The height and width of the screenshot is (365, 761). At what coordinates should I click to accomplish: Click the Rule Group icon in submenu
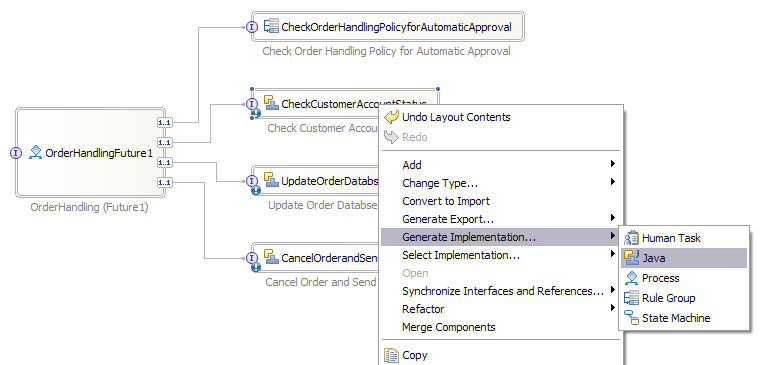(x=631, y=298)
